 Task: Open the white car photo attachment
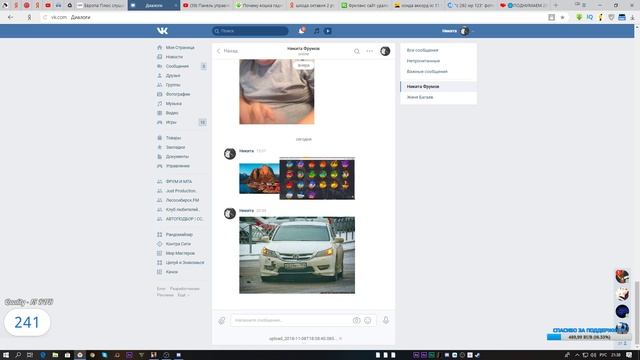tap(297, 255)
